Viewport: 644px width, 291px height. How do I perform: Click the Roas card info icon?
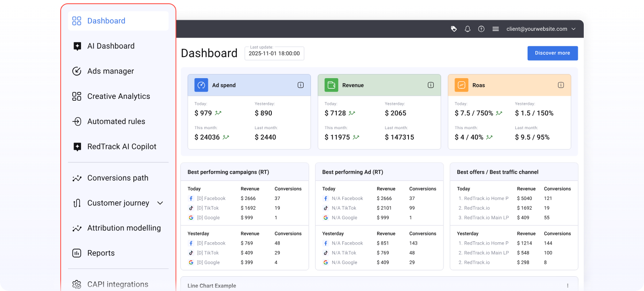[x=561, y=85]
